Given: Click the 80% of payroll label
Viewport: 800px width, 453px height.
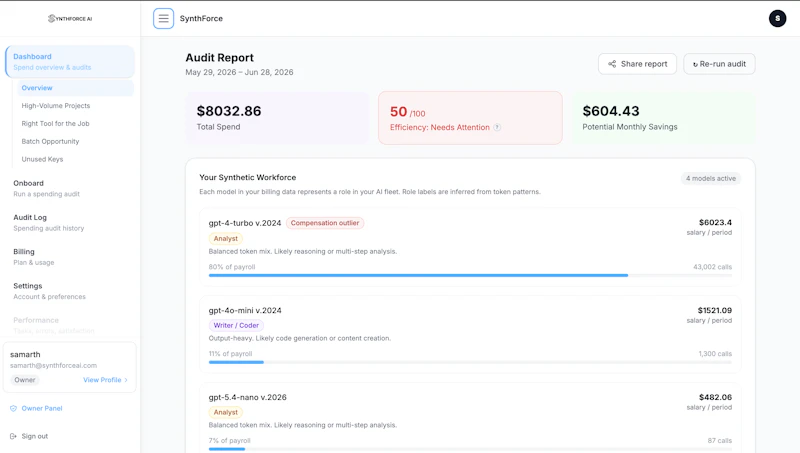Looking at the screenshot, I should pyautogui.click(x=232, y=267).
